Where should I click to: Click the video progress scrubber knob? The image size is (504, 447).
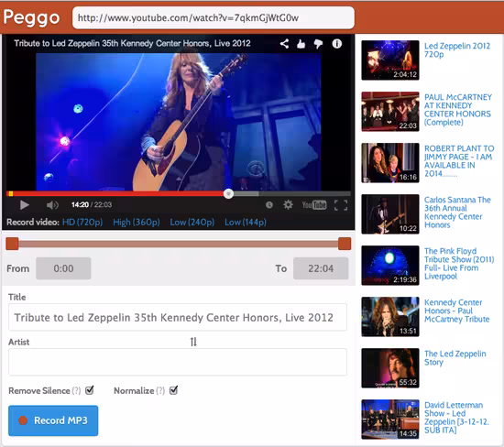[228, 194]
